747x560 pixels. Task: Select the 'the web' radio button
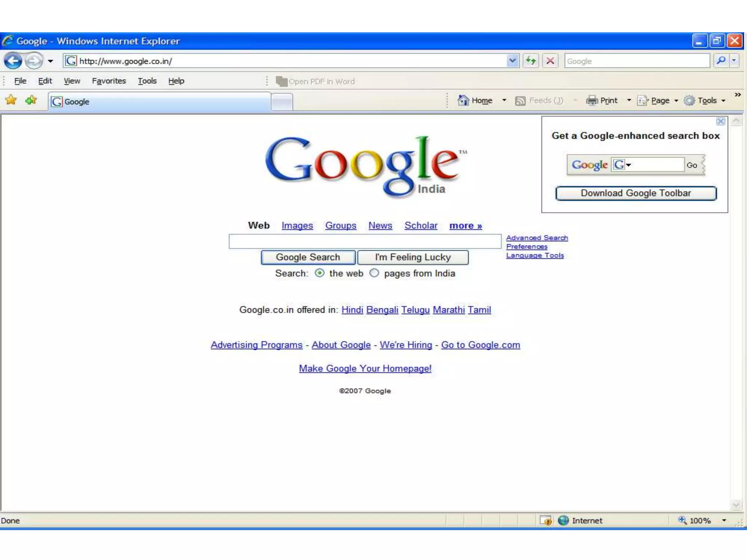click(x=320, y=273)
